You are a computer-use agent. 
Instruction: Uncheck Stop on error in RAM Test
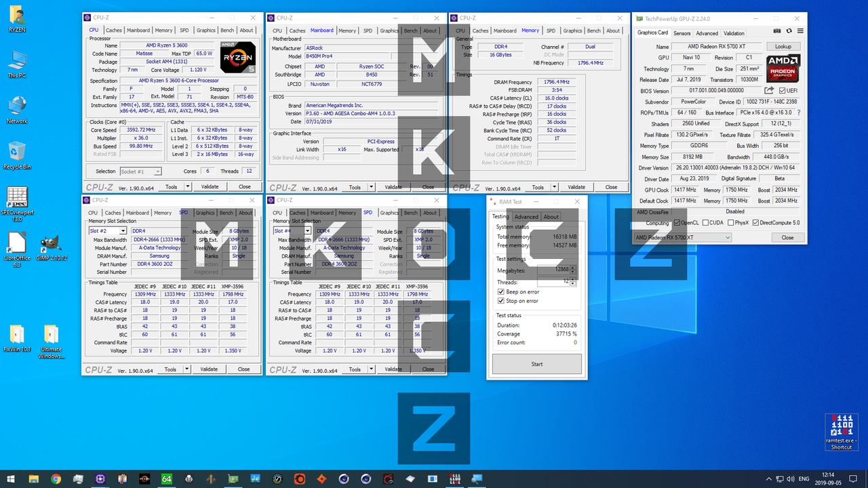tap(501, 301)
